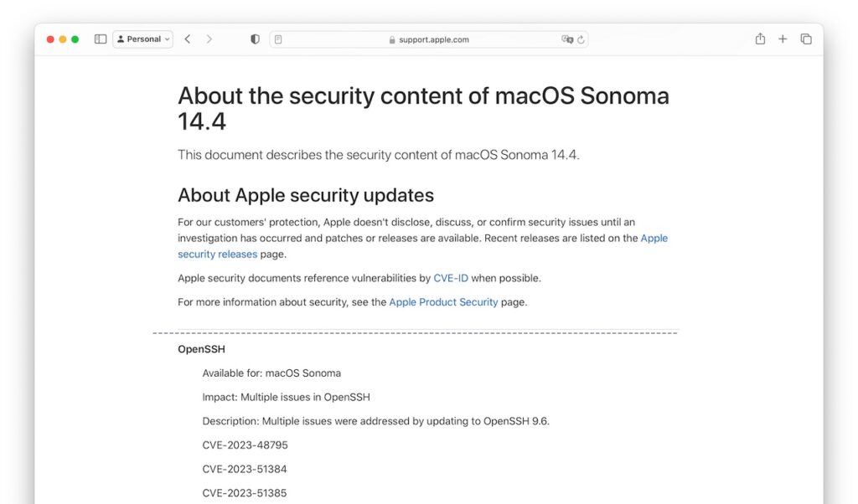Screen dimensions: 858x504
Task: Click the OpenSSH section heading
Action: 201,349
